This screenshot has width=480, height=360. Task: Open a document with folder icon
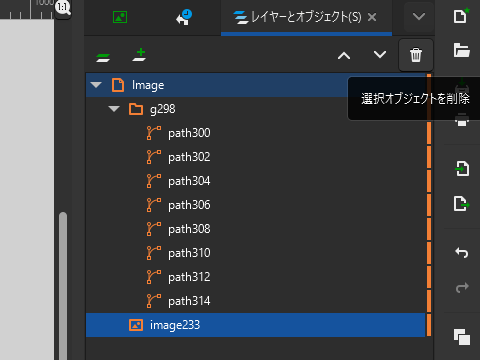tap(462, 50)
